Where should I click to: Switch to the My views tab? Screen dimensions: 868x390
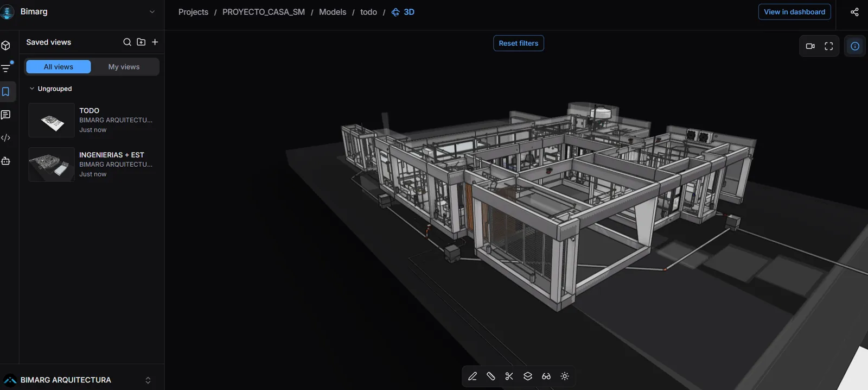(124, 67)
